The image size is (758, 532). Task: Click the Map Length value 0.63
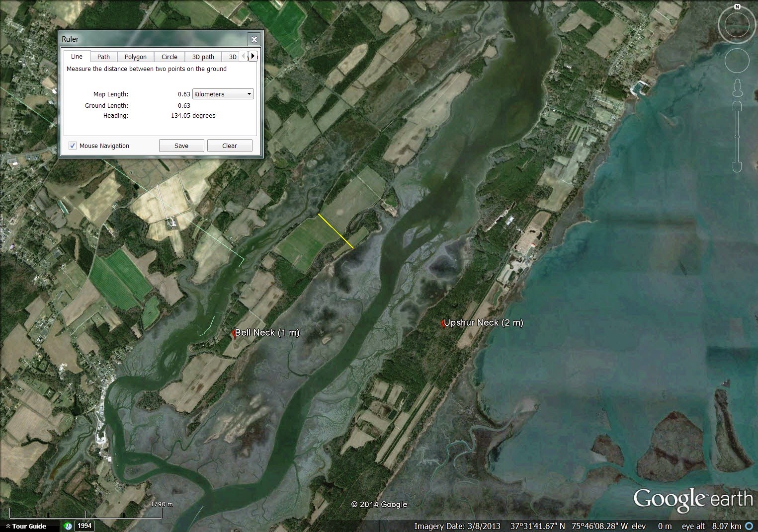click(184, 94)
